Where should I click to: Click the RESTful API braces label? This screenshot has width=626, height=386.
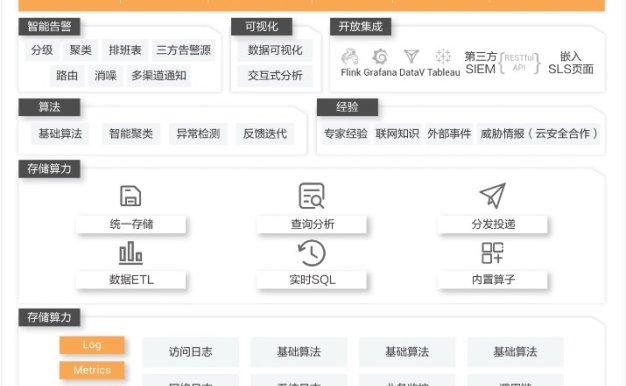coord(519,63)
